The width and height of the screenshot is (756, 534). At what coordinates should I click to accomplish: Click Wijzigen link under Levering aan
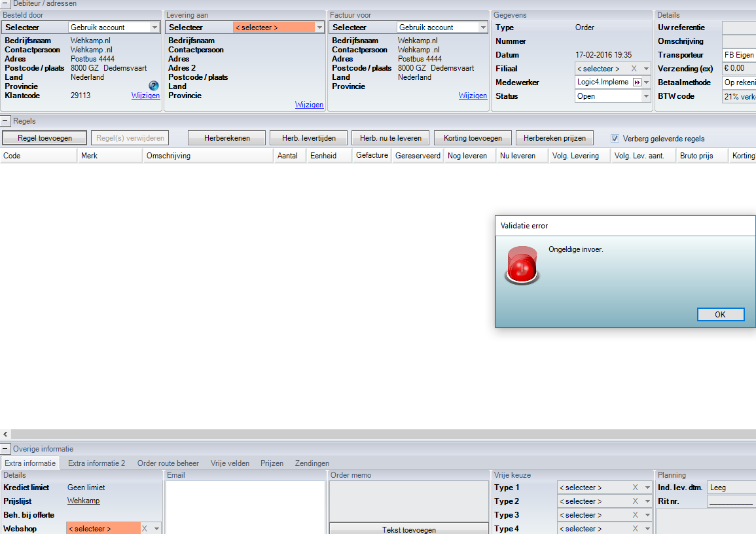click(309, 105)
